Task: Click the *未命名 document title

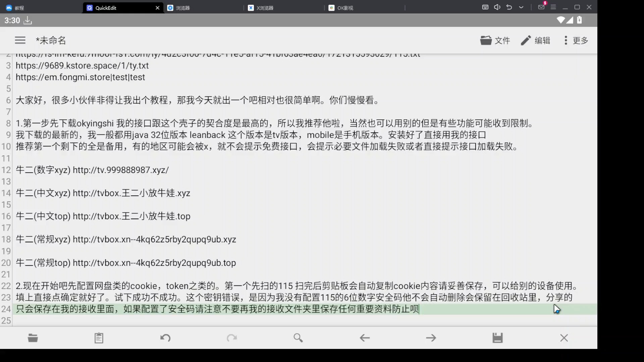Action: (x=51, y=41)
